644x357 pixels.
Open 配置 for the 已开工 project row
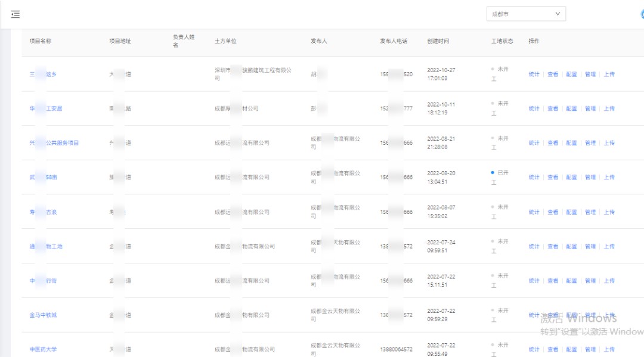(571, 177)
